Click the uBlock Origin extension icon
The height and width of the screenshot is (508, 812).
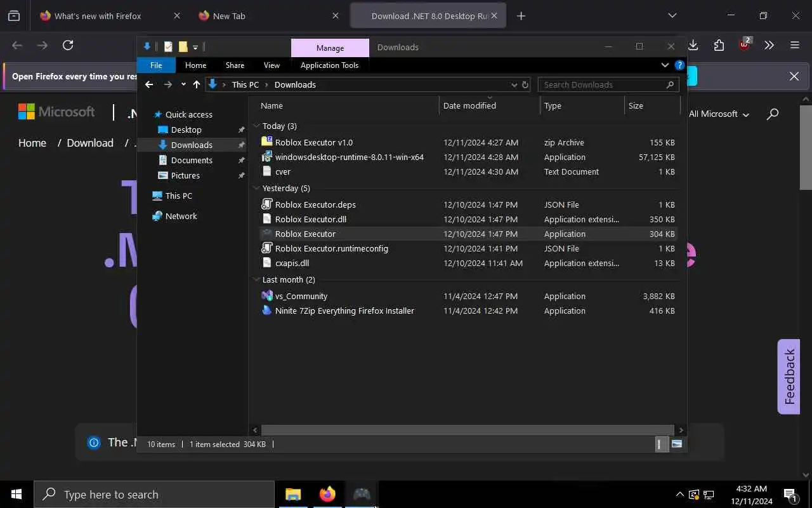tap(744, 45)
